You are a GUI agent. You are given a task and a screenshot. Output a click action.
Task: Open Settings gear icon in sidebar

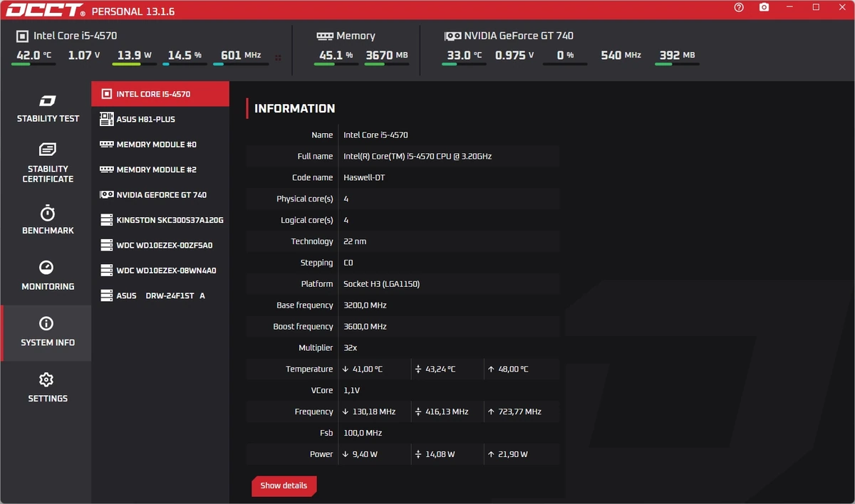(47, 379)
